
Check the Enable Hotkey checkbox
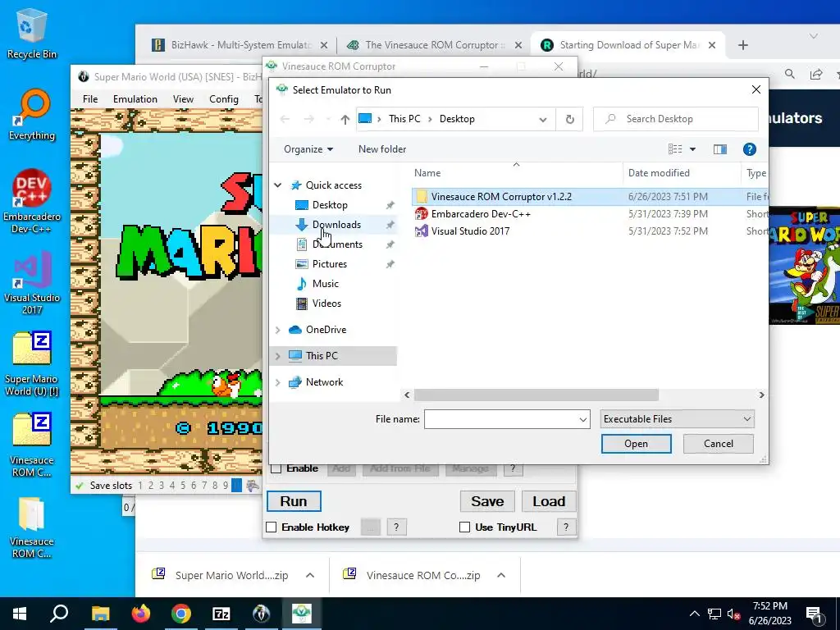(271, 527)
